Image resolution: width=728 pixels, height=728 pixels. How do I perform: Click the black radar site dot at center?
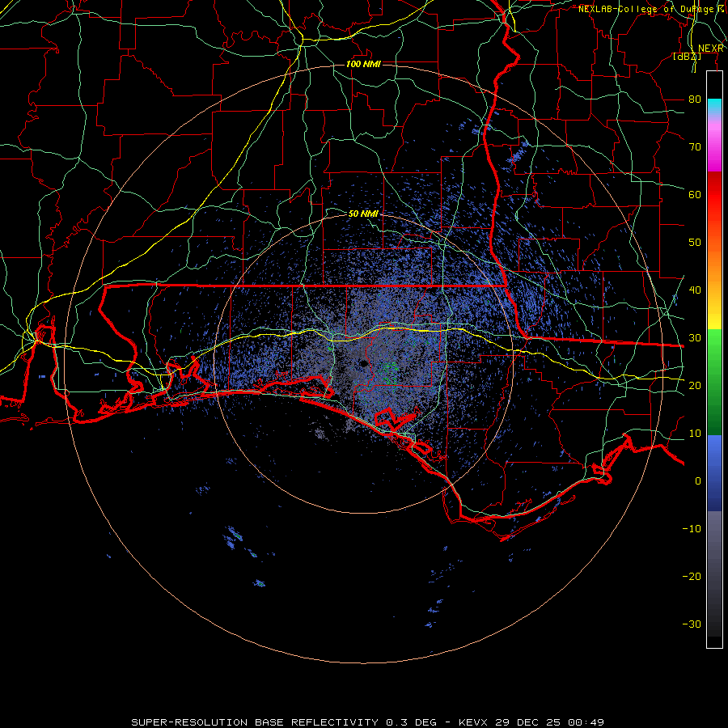click(x=363, y=363)
